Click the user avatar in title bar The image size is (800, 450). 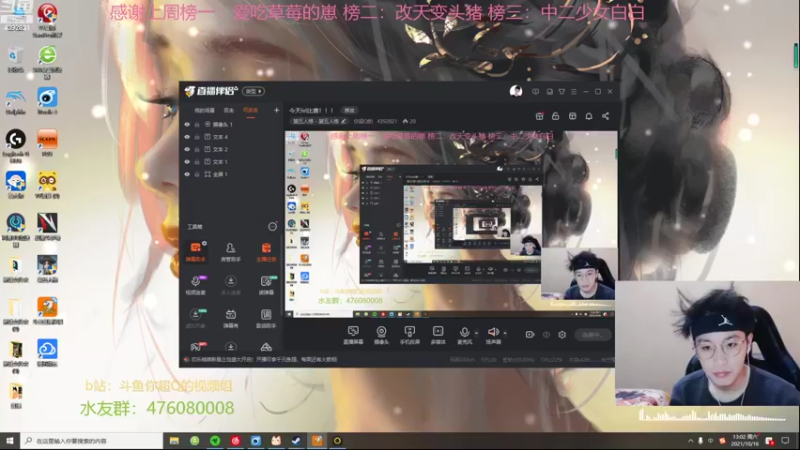[x=516, y=91]
